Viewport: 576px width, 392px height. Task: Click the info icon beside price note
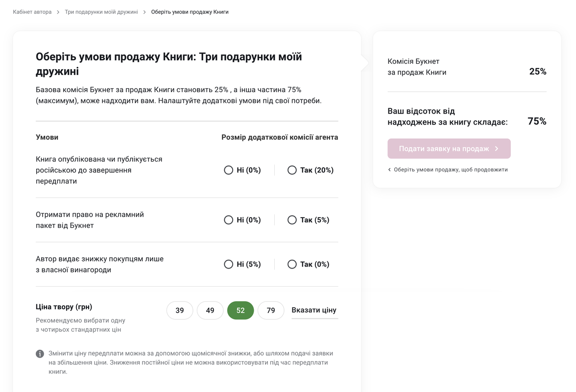coord(40,354)
